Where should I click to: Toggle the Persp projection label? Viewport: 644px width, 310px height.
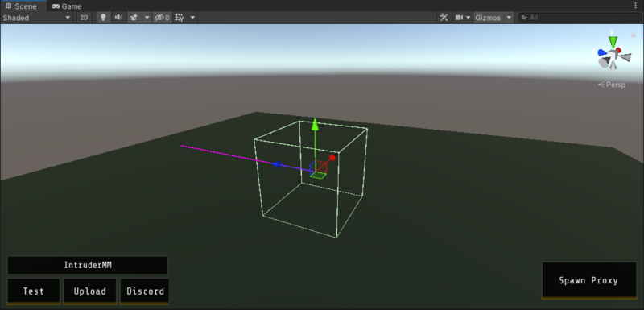(x=612, y=85)
